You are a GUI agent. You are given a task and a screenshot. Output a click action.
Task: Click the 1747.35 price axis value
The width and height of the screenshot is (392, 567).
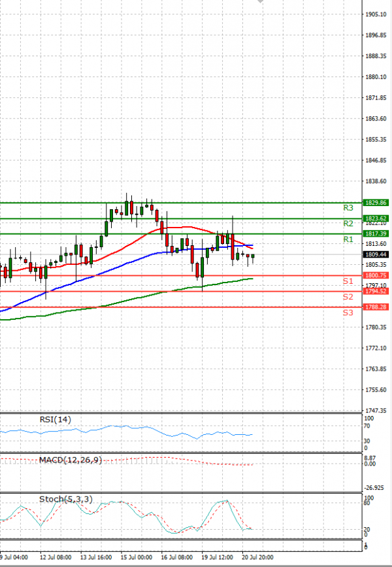tap(376, 411)
